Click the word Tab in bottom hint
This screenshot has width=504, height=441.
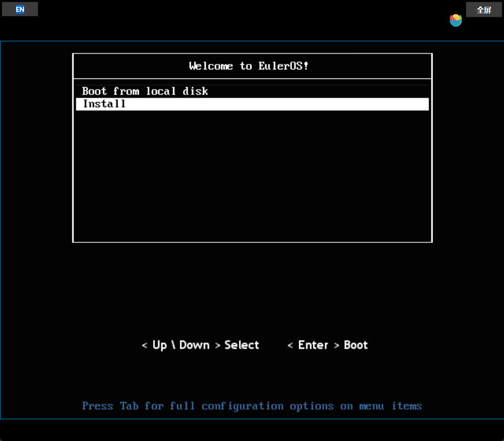pos(129,406)
